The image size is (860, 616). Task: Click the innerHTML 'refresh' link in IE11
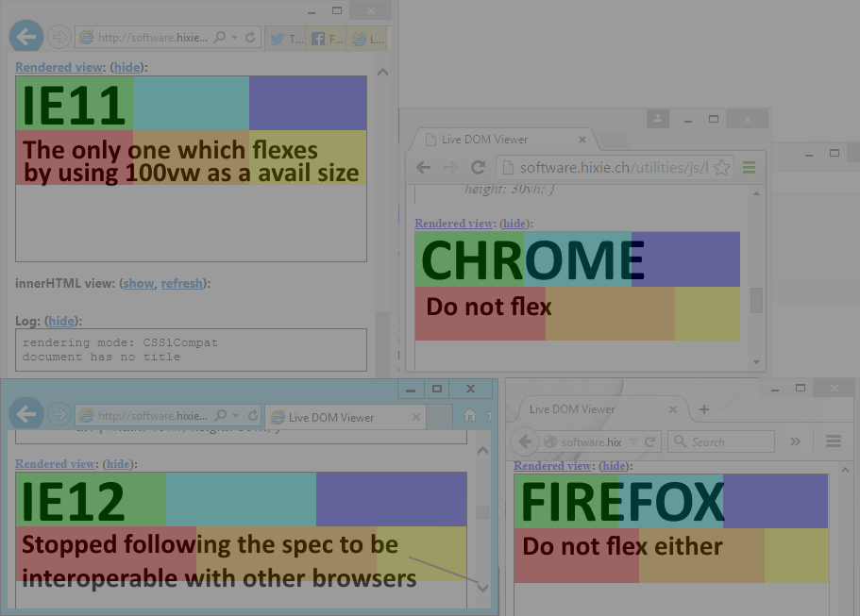point(181,283)
